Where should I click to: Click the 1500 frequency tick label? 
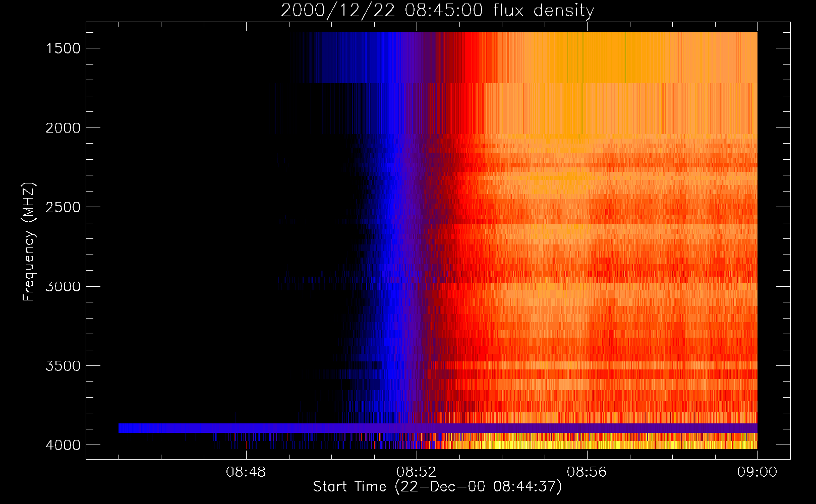[63, 48]
